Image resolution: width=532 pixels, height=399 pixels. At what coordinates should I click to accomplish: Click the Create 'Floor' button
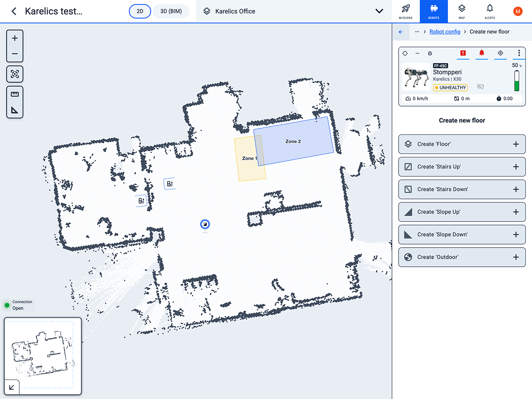pos(462,144)
